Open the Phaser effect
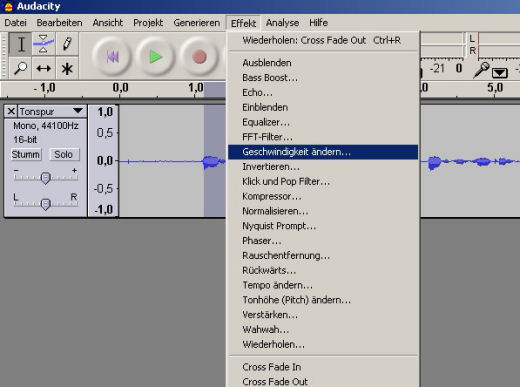The height and width of the screenshot is (387, 520). (x=323, y=241)
